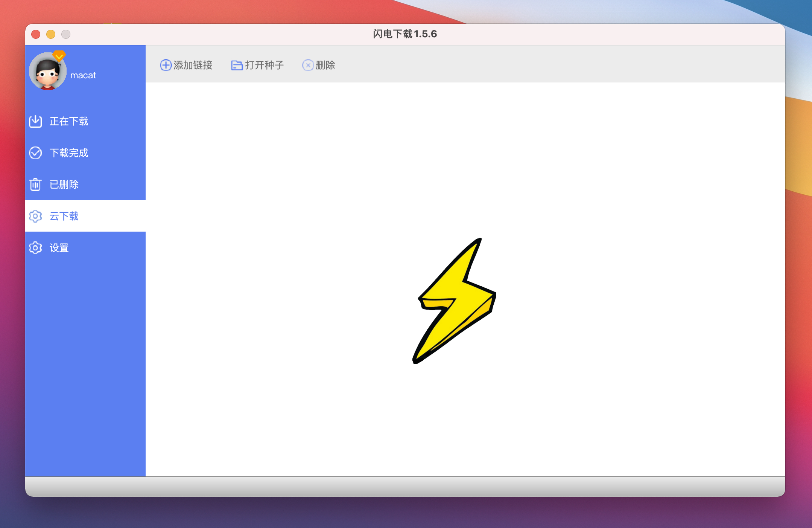The image size is (812, 528).
Task: Click the folder icon for 打开种子
Action: pyautogui.click(x=237, y=65)
